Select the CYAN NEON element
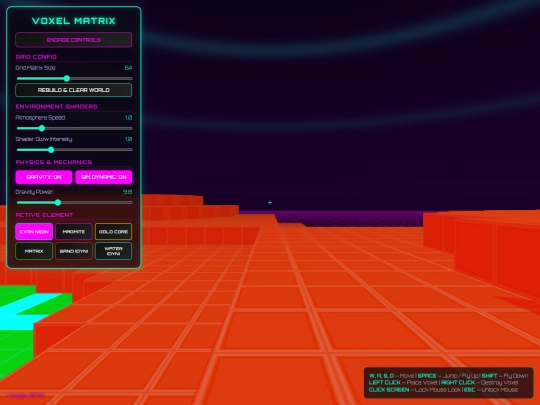 34,231
